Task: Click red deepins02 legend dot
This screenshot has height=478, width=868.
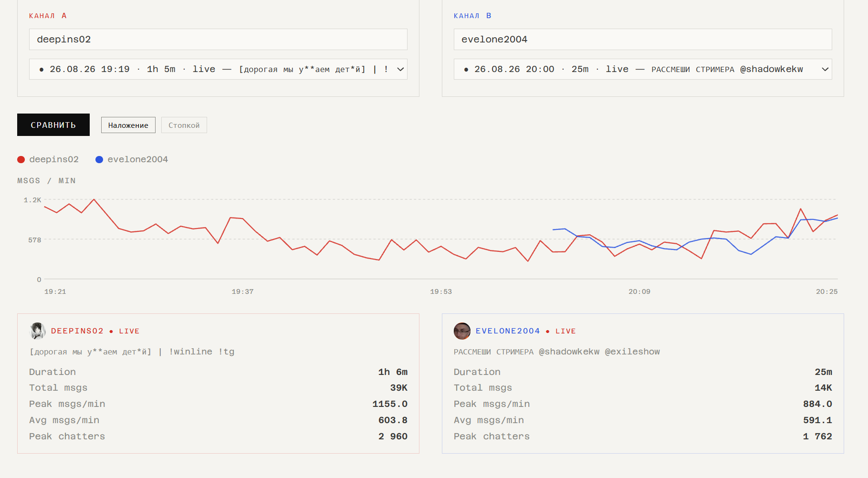Action: tap(21, 159)
